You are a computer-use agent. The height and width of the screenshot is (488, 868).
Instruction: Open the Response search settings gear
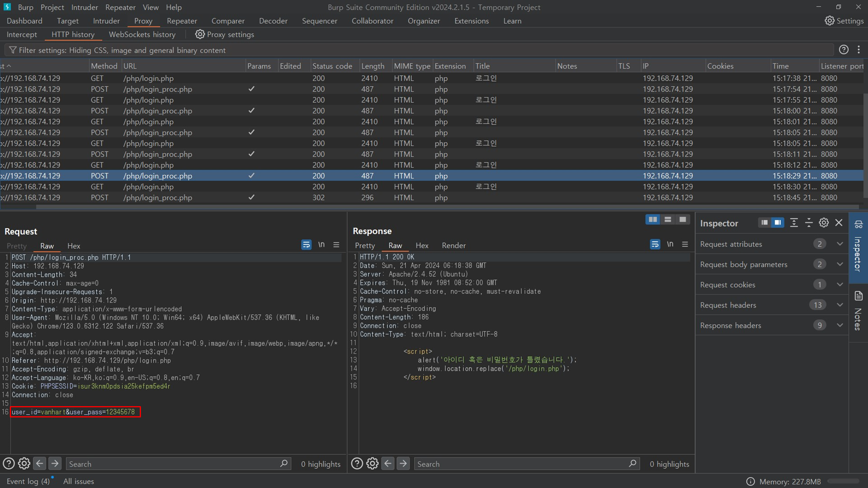372,464
